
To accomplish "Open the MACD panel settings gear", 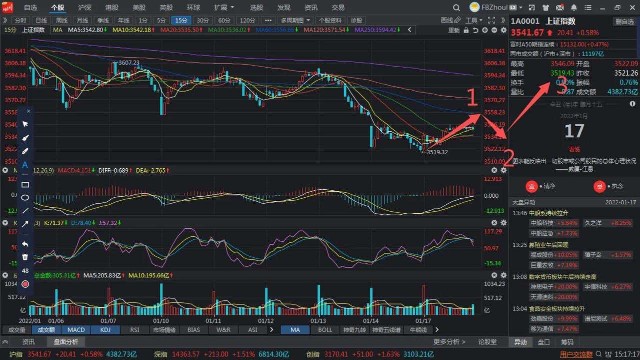I will pyautogui.click(x=503, y=170).
